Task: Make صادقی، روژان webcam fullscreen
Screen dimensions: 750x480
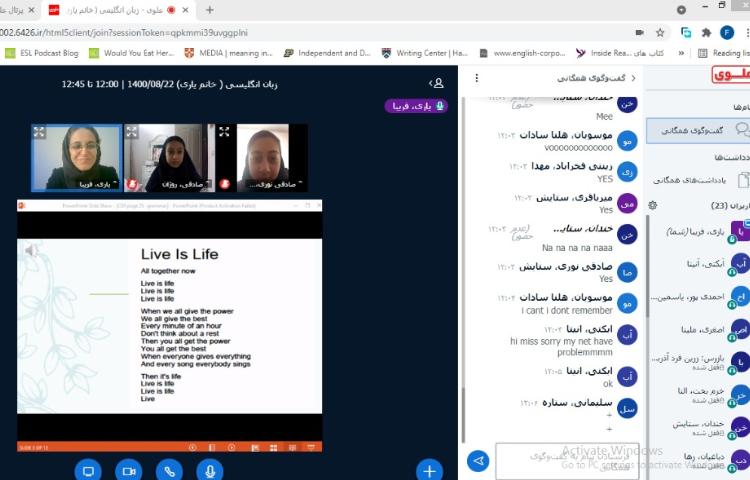Action: pyautogui.click(x=132, y=132)
